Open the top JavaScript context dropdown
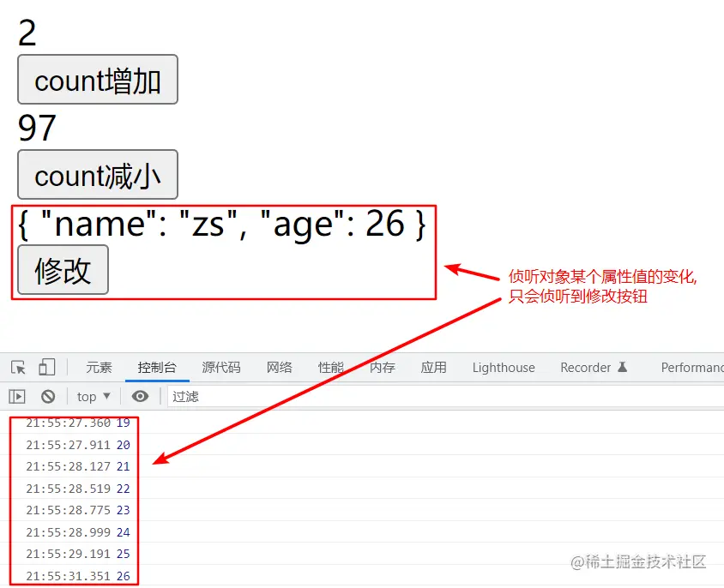Screen dimensions: 724x588 pyautogui.click(x=94, y=397)
